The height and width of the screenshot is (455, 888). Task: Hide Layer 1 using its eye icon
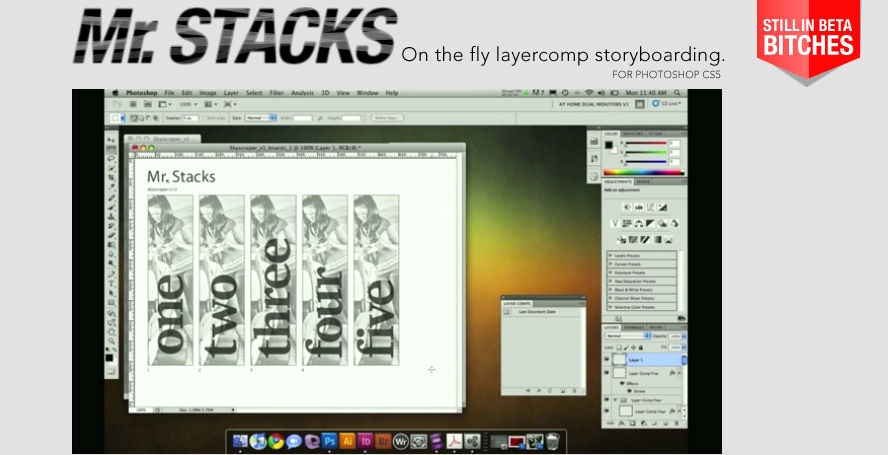(607, 359)
